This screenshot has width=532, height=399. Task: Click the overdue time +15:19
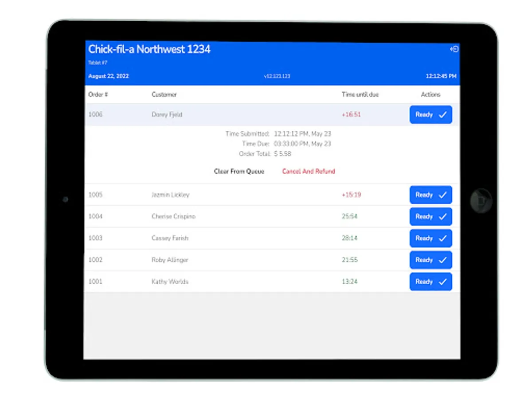pyautogui.click(x=351, y=195)
